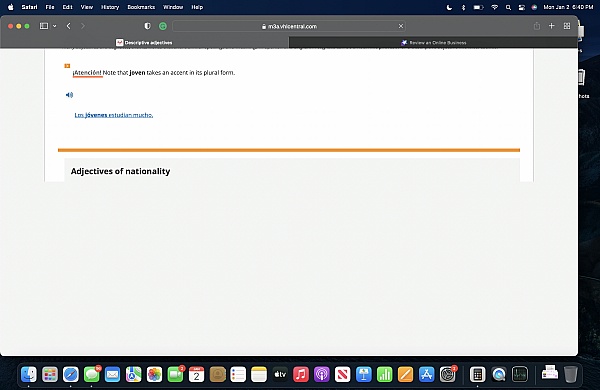Click the m3a.vhlcentral.com address bar
The width and height of the screenshot is (600, 390).
(x=289, y=26)
